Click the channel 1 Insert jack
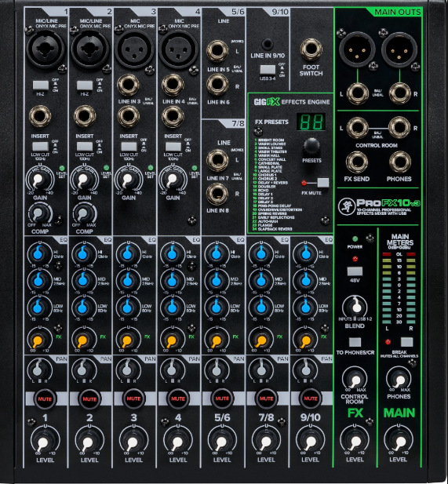Image resolution: width=448 pixels, height=484 pixels. pos(40,116)
